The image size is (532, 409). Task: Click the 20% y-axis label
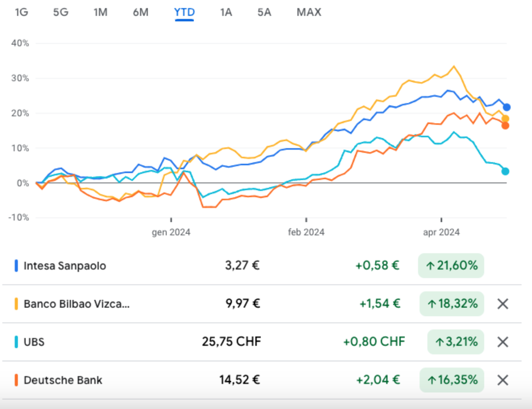pyautogui.click(x=20, y=113)
